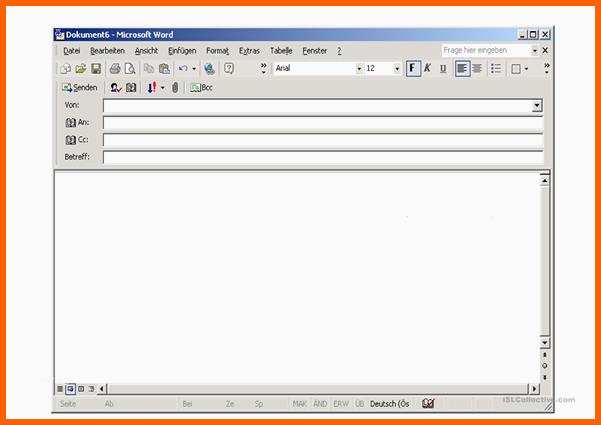
Task: Toggle italic formatting
Action: 427,69
